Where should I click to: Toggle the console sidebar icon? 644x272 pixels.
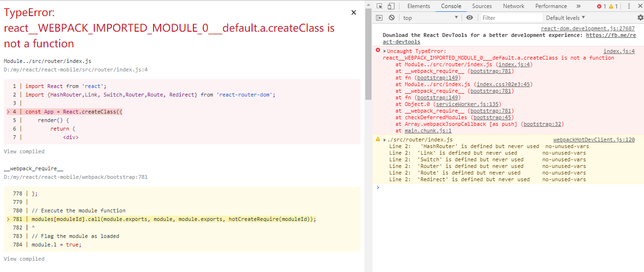379,18
